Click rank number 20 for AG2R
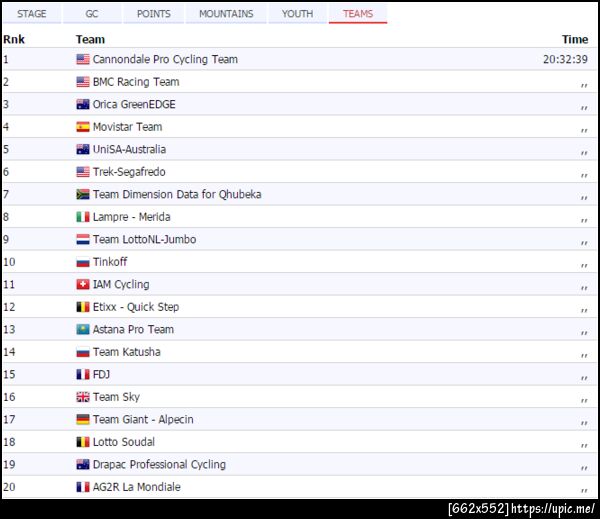 tap(9, 487)
